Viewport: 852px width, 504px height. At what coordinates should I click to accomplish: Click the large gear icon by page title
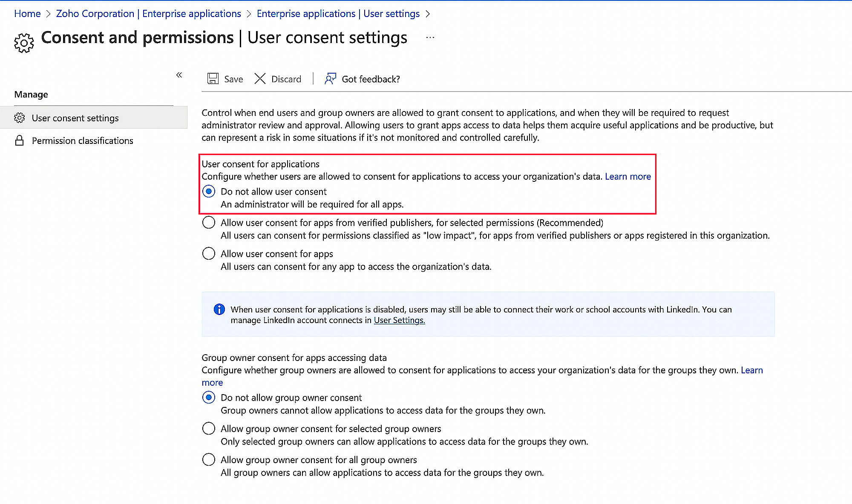[x=24, y=43]
